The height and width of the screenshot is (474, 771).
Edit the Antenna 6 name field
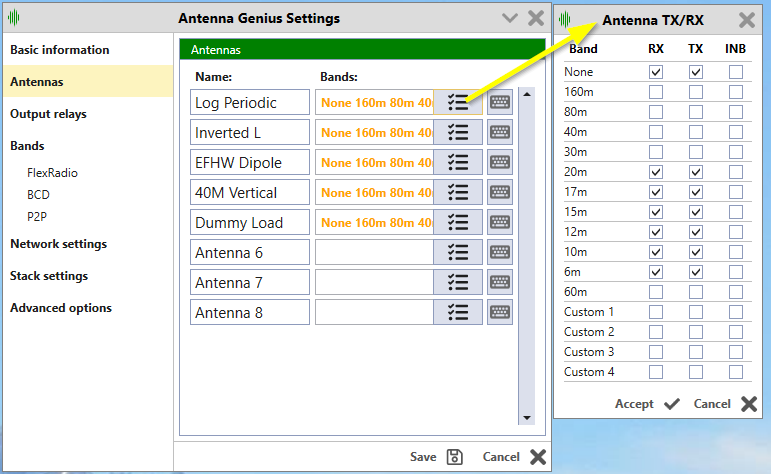click(x=250, y=252)
